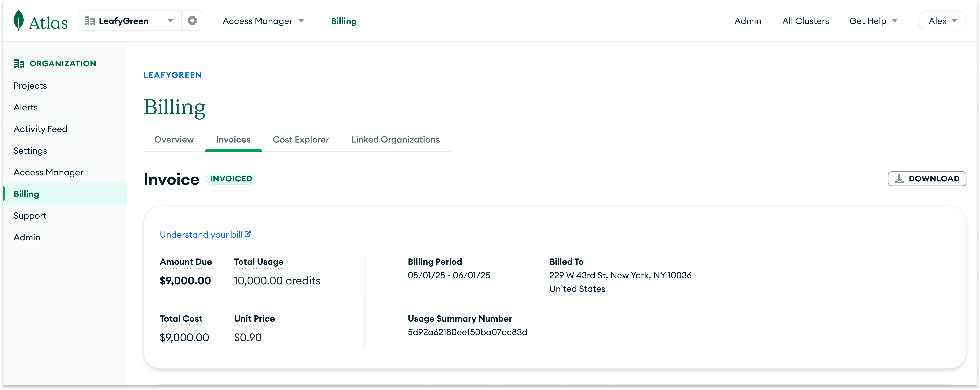The width and height of the screenshot is (980, 390).
Task: Click the Atlas leaf logo
Action: (19, 20)
